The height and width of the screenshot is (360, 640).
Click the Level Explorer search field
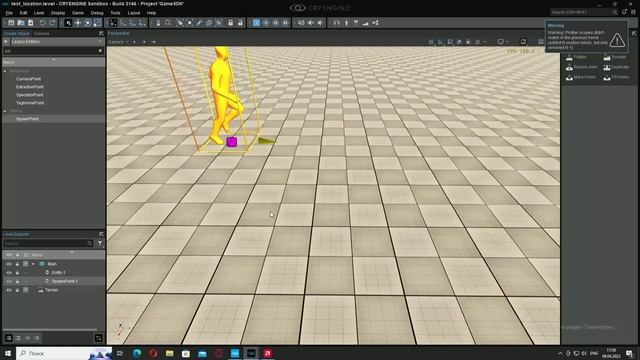tap(48, 243)
